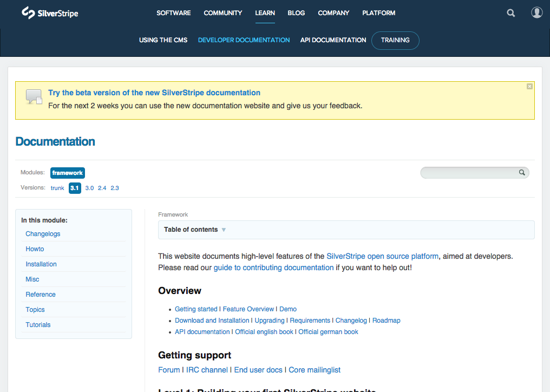Open the API documentation overview link
Viewport: 550px width, 392px height.
pos(202,332)
